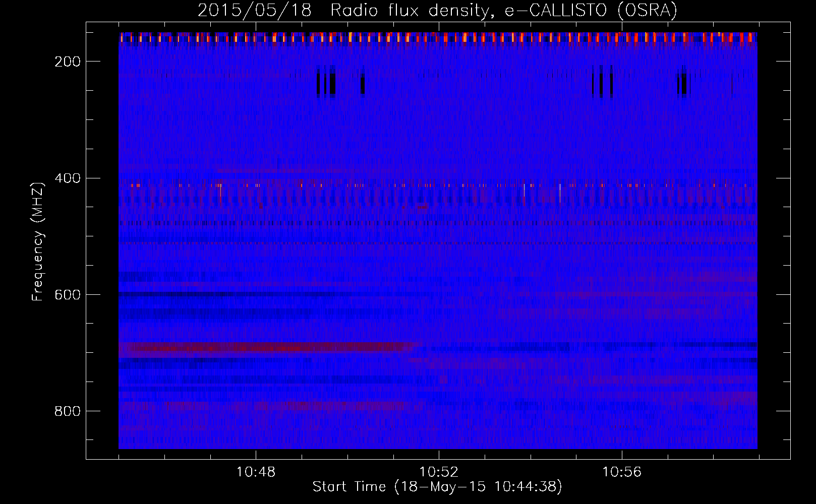This screenshot has width=816, height=504.
Task: Click the 800 frequency tick label
Action: (x=68, y=411)
